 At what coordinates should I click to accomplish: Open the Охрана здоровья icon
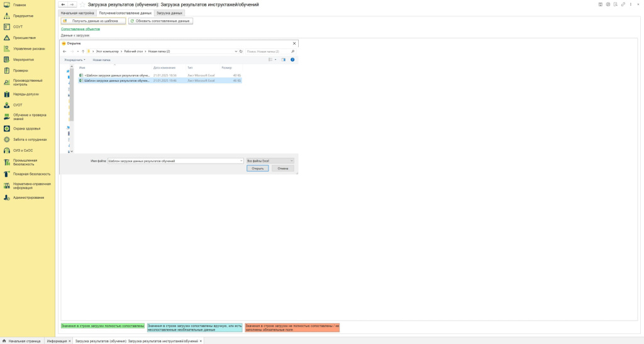tap(6, 128)
